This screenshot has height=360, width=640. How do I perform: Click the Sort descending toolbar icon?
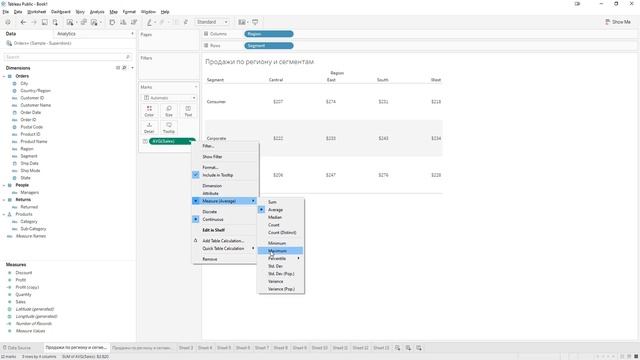tap(133, 22)
